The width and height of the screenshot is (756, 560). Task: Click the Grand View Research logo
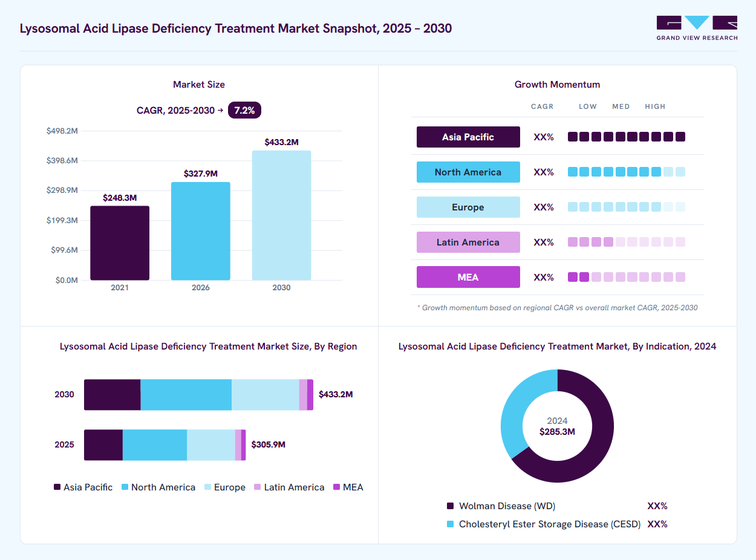click(x=697, y=28)
